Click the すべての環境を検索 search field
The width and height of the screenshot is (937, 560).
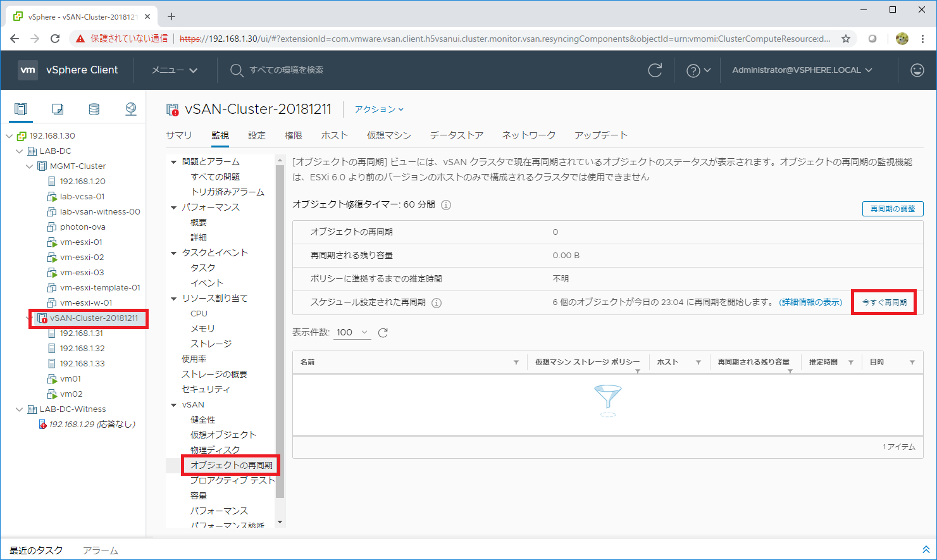tap(287, 70)
